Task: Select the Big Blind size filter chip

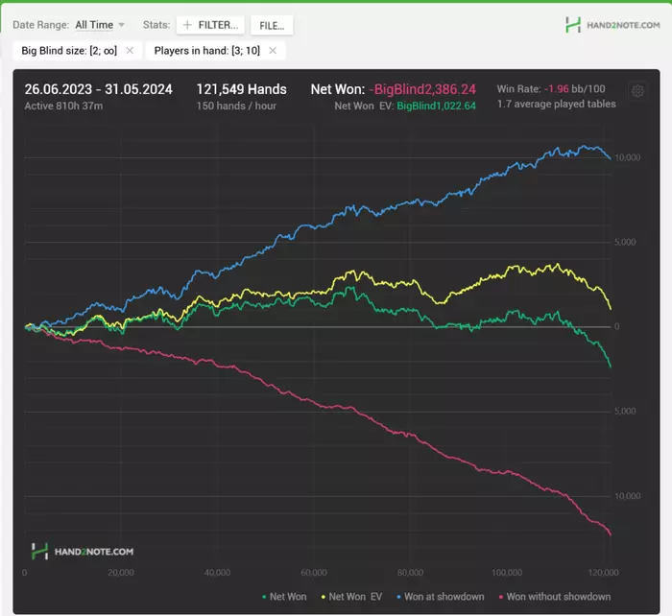Action: coord(68,50)
